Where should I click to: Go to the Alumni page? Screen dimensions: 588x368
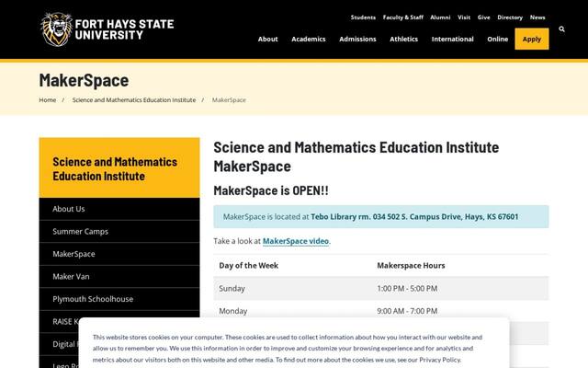point(440,17)
